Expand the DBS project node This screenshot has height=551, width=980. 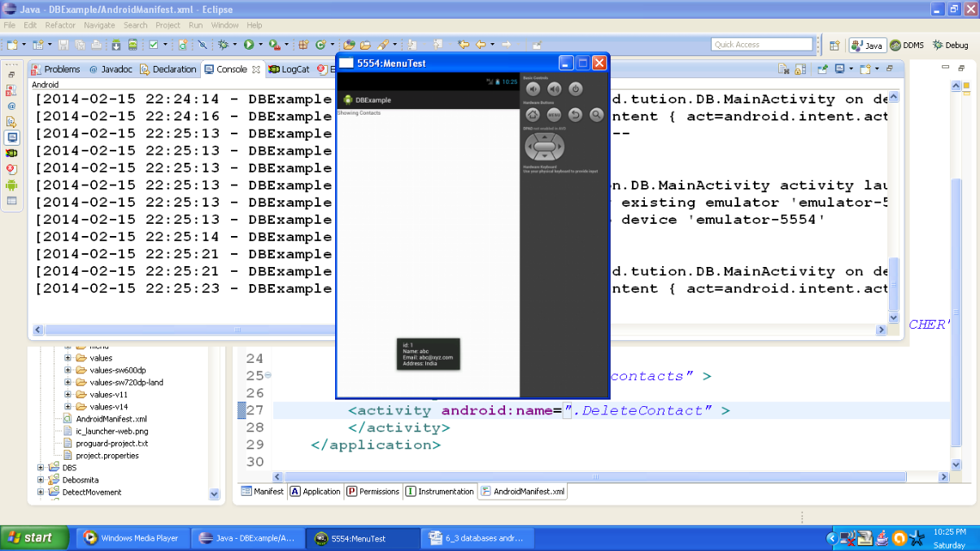[x=40, y=467]
